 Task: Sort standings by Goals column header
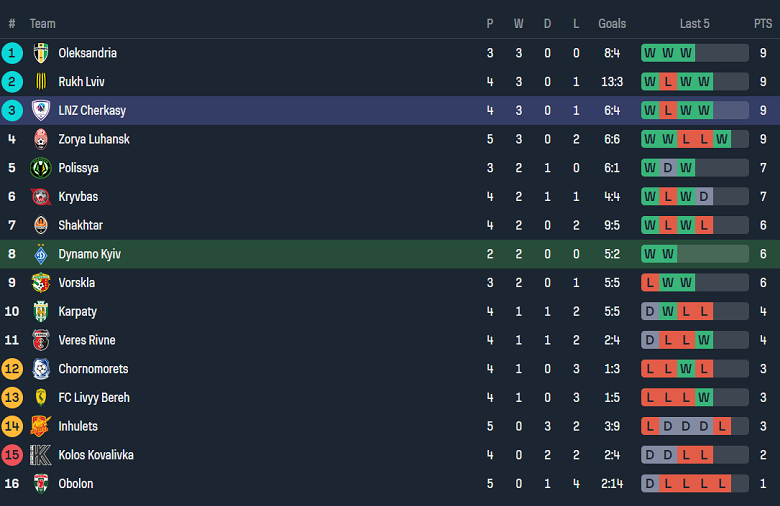pos(612,24)
